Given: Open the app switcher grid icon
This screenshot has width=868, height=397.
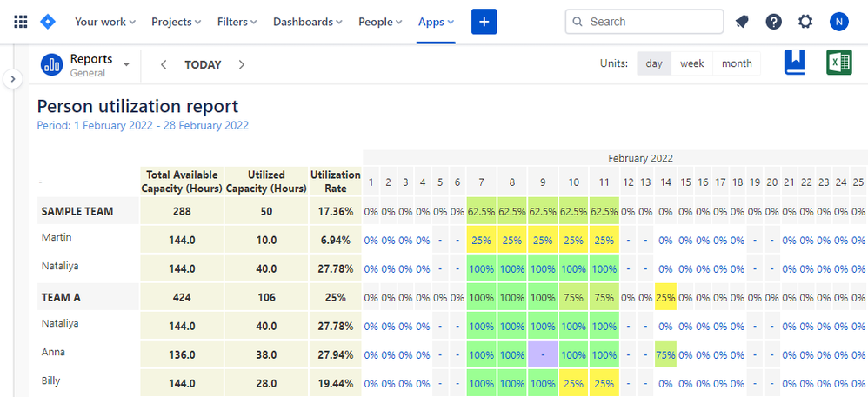Looking at the screenshot, I should coord(21,22).
